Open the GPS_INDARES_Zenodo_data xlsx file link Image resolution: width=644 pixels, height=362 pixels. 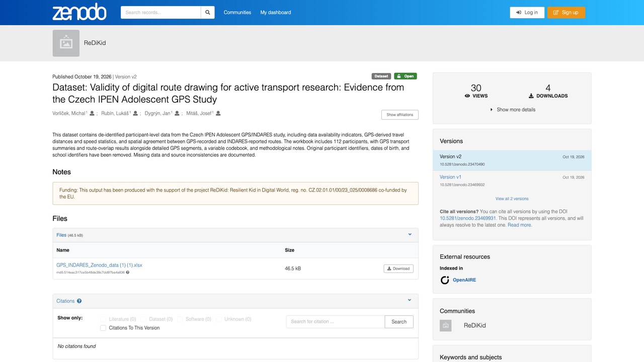point(100,265)
